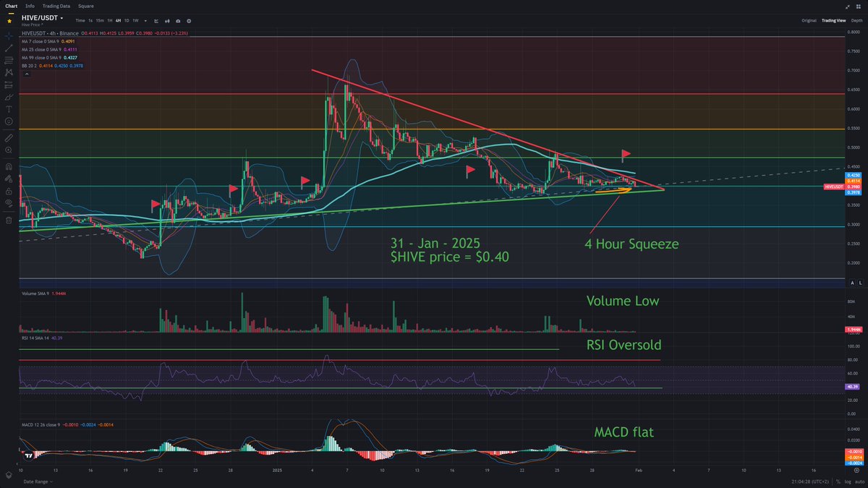The width and height of the screenshot is (868, 488).
Task: Open the HIVE/USDT symbol dropdown
Action: [62, 18]
